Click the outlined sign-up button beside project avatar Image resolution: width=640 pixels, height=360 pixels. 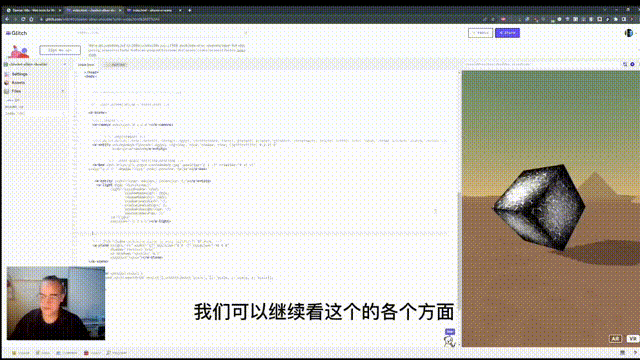click(x=60, y=50)
